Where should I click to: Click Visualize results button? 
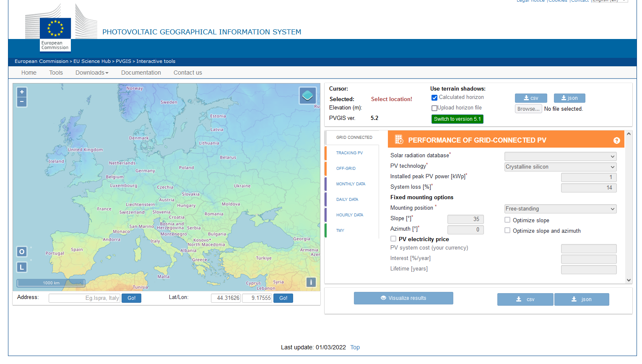(x=403, y=298)
